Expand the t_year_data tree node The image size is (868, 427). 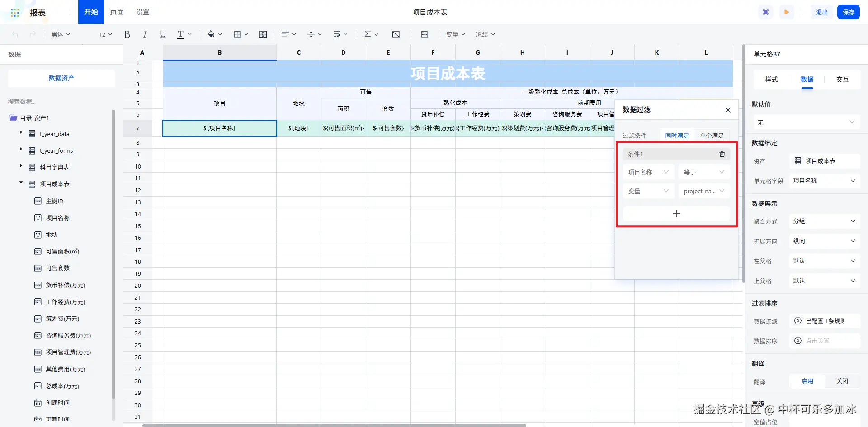coord(21,132)
